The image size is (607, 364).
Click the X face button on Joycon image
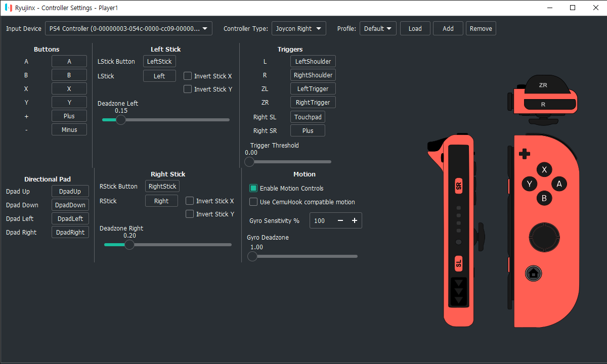point(544,170)
